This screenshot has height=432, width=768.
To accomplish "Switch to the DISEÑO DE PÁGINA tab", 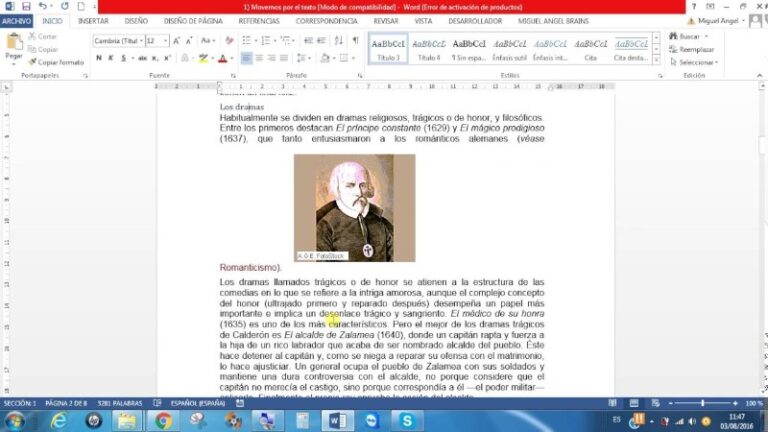I will point(193,21).
